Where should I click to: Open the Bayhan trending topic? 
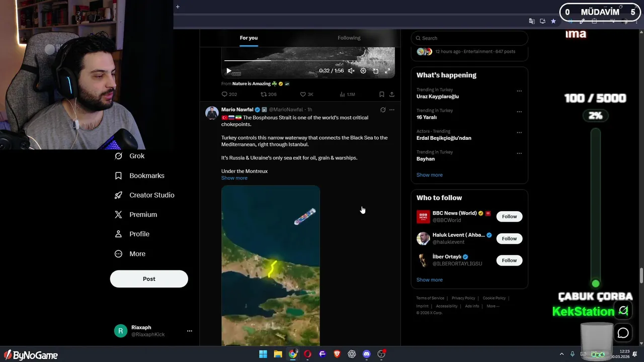pyautogui.click(x=426, y=159)
